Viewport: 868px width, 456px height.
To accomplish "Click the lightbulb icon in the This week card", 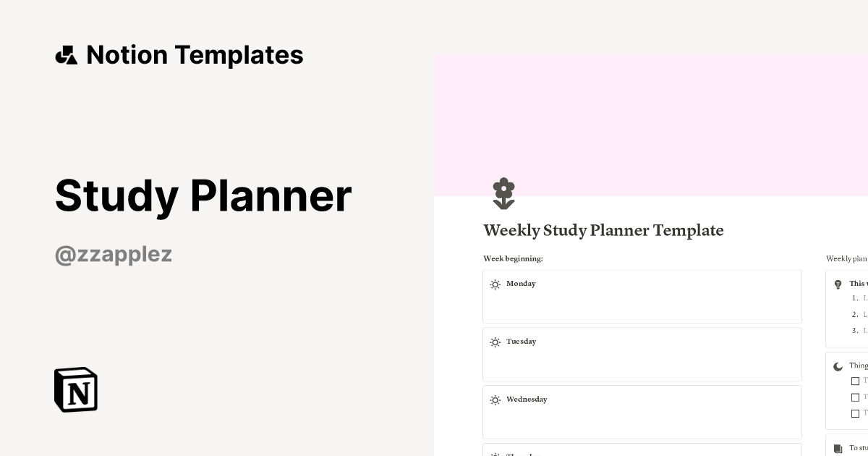I will click(x=838, y=284).
